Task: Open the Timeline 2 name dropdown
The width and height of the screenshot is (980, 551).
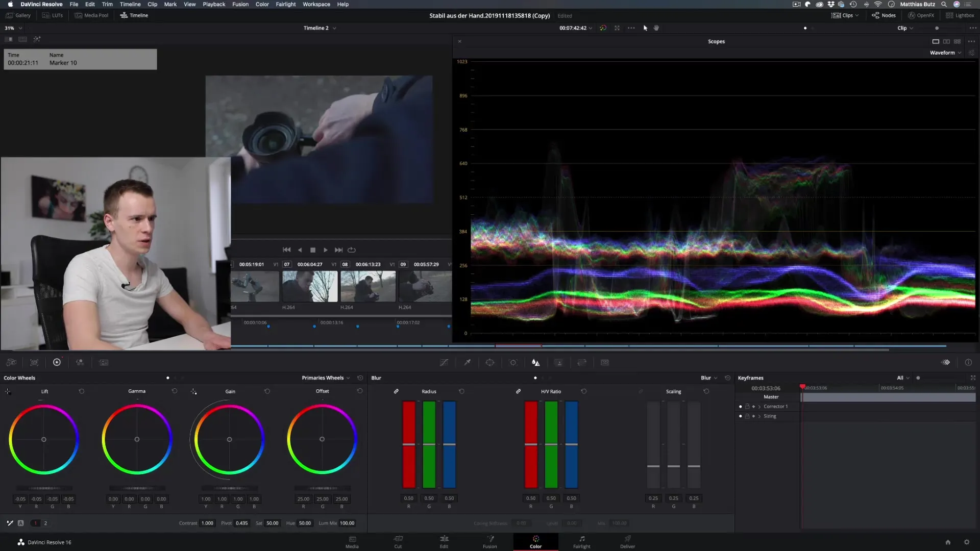Action: 320,28
